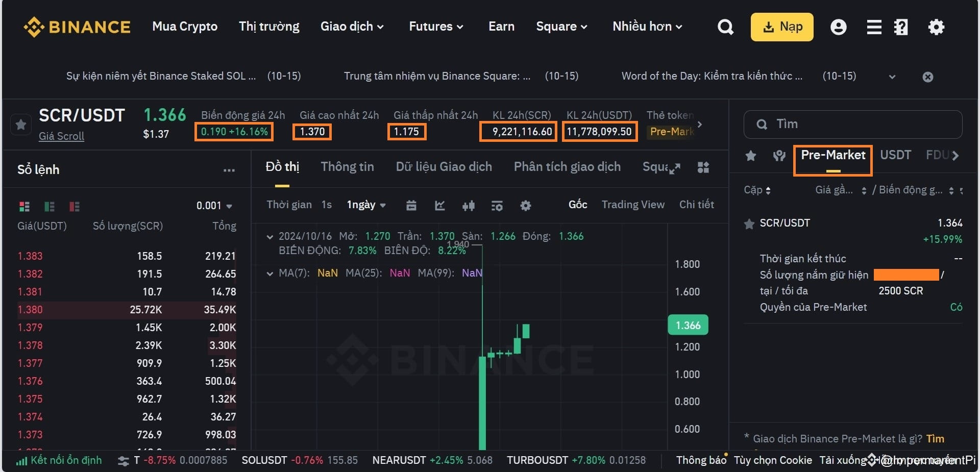Open chart settings gear on the chart toolbar
Screen dimensions: 980x472
point(526,206)
